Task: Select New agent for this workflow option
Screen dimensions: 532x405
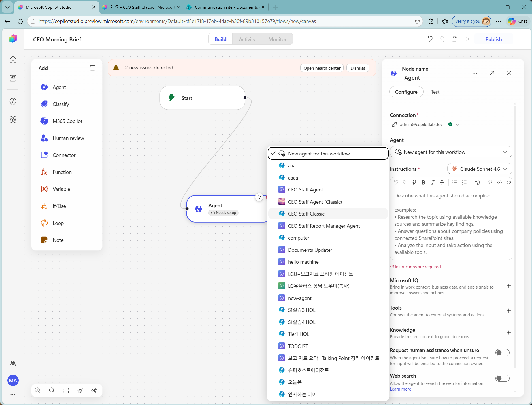Action: [328, 154]
